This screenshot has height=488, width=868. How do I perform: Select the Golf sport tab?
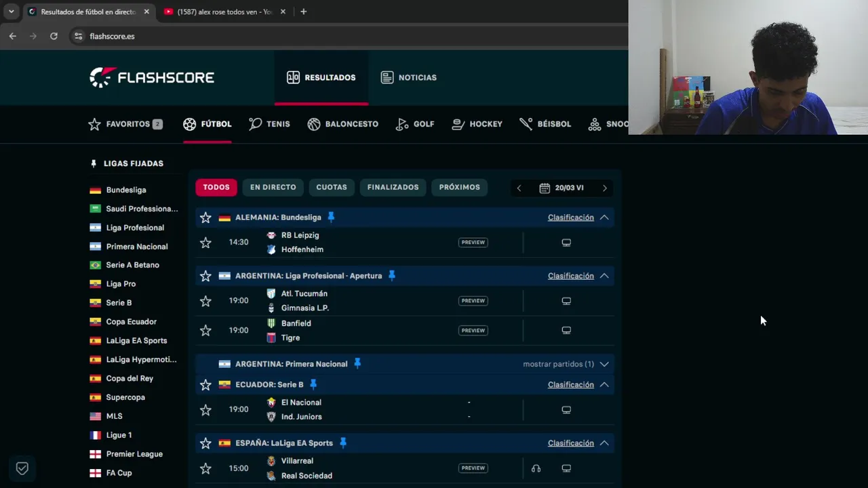pos(415,124)
